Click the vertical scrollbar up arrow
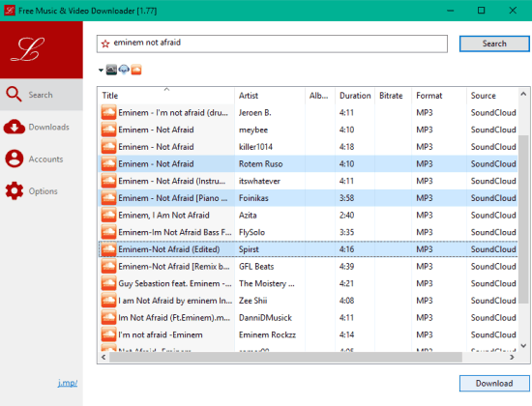 coord(523,94)
